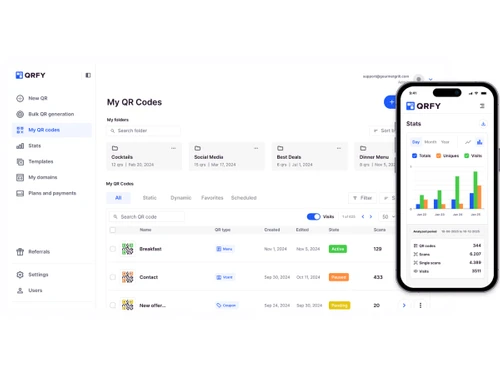Open Templates section

[x=52, y=162]
